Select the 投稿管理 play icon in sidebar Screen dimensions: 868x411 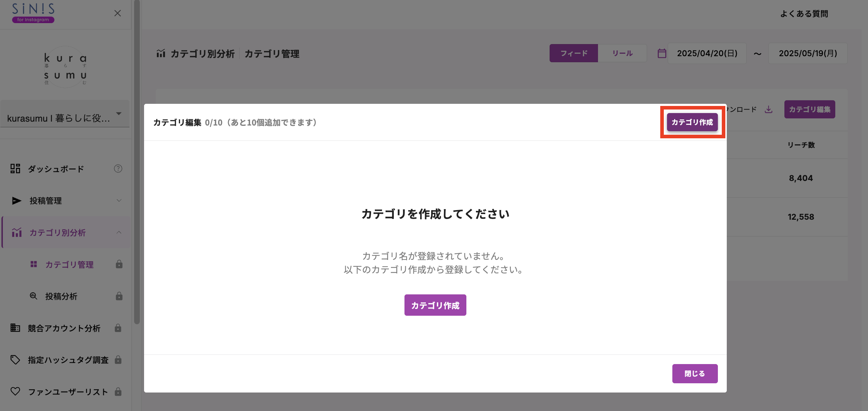point(16,201)
